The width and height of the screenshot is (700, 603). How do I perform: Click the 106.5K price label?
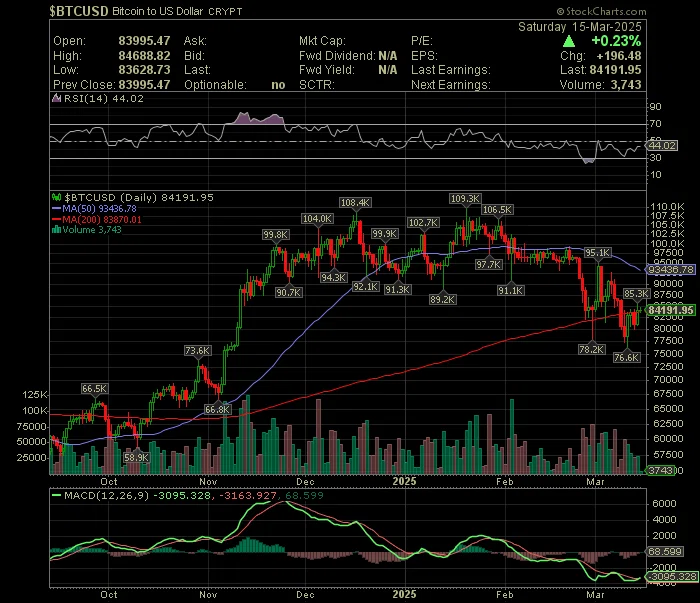[498, 210]
